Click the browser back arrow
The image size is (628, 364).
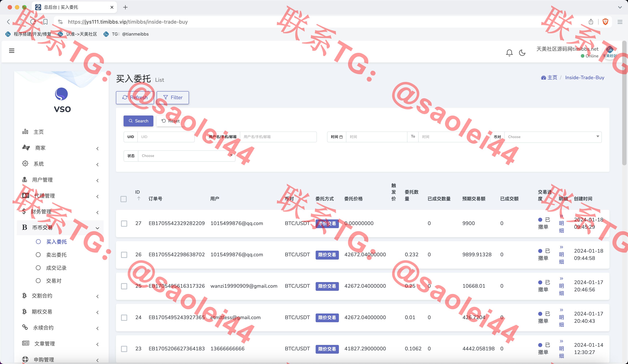9,22
